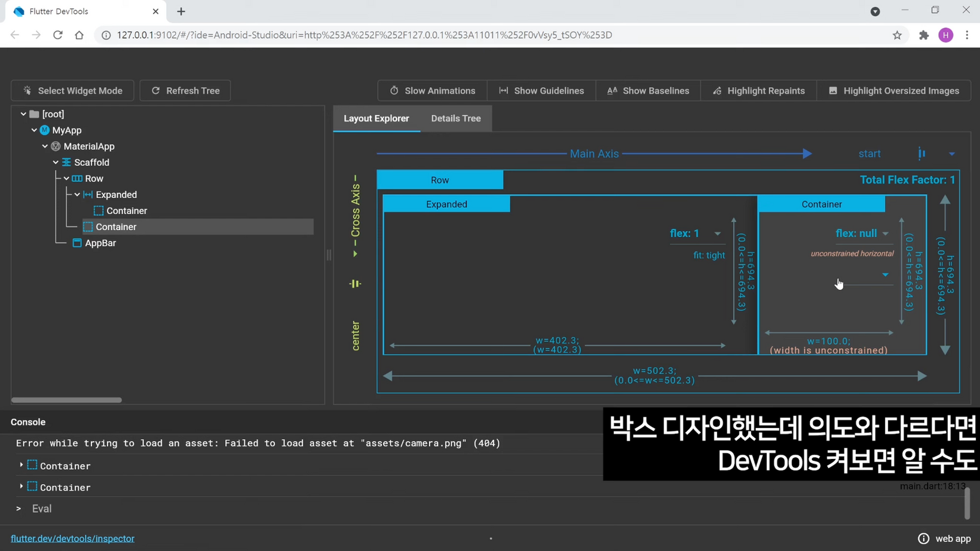Click the tree panel horizontal scrollbar
980x551 pixels.
66,400
